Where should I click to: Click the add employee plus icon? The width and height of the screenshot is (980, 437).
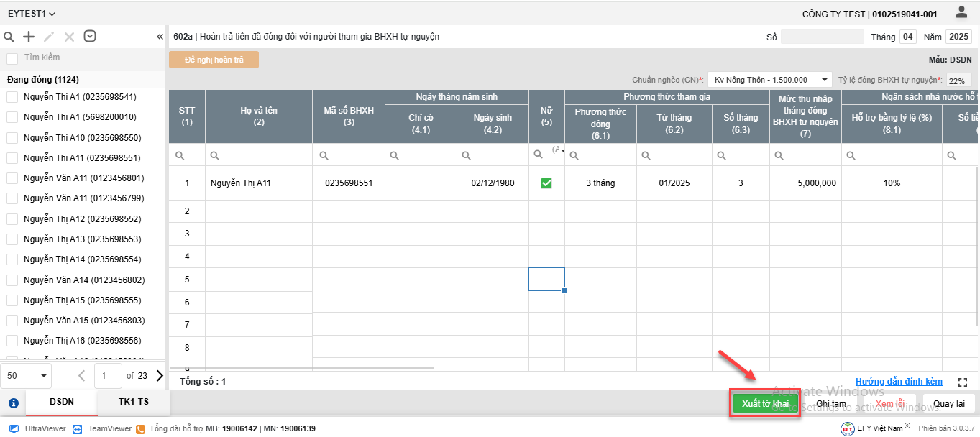29,37
